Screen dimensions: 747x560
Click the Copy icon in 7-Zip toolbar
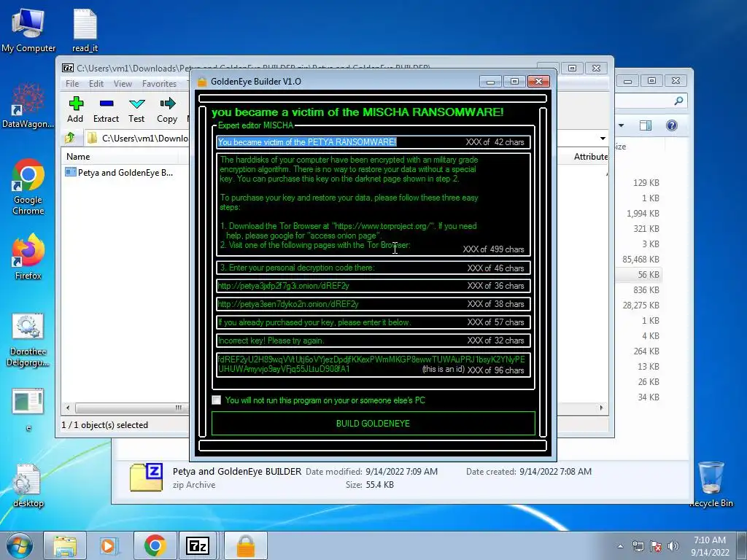[x=167, y=110]
